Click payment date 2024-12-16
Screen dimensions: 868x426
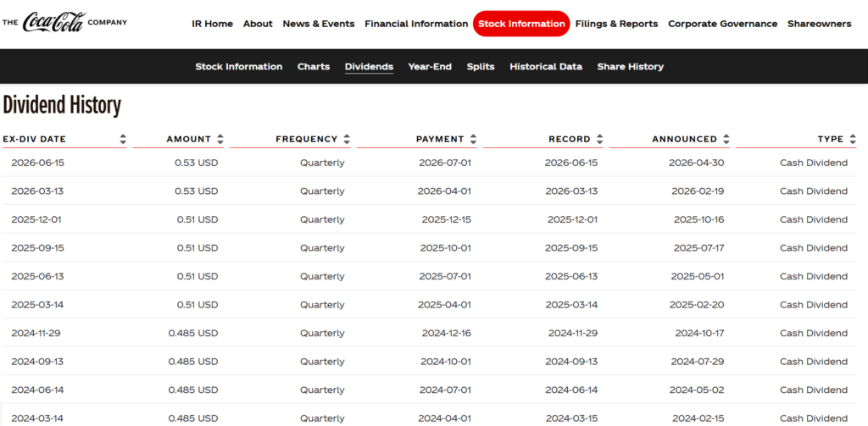tap(447, 333)
